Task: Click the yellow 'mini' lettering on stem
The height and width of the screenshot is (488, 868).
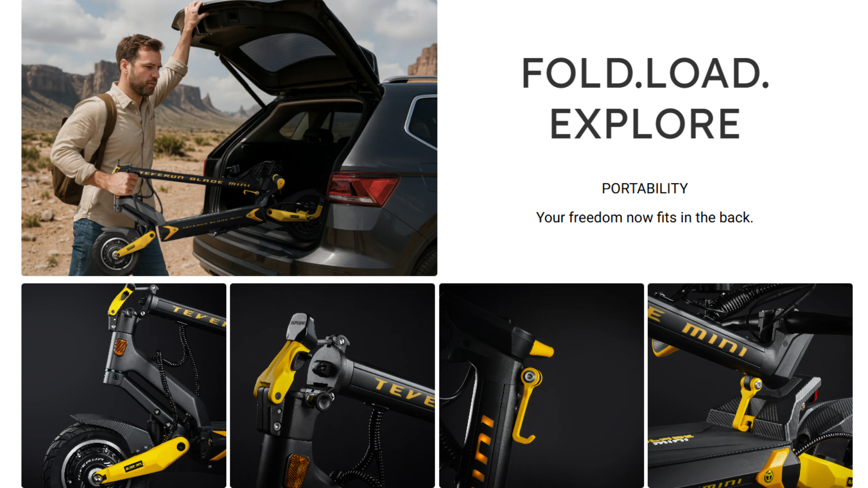Action: (714, 339)
